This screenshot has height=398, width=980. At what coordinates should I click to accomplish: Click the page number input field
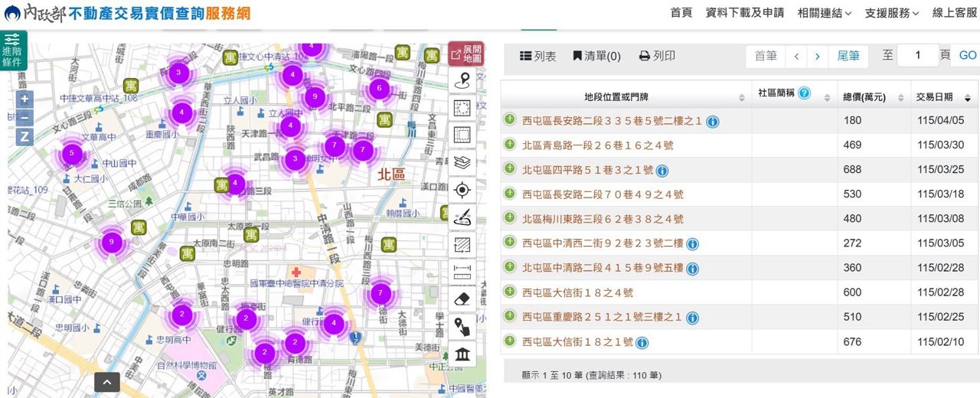pyautogui.click(x=917, y=56)
